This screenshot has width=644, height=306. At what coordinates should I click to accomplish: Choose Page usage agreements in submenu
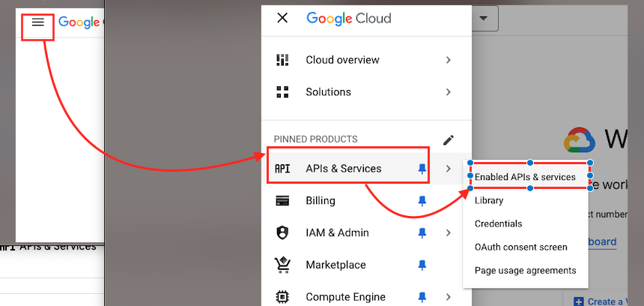click(x=525, y=271)
